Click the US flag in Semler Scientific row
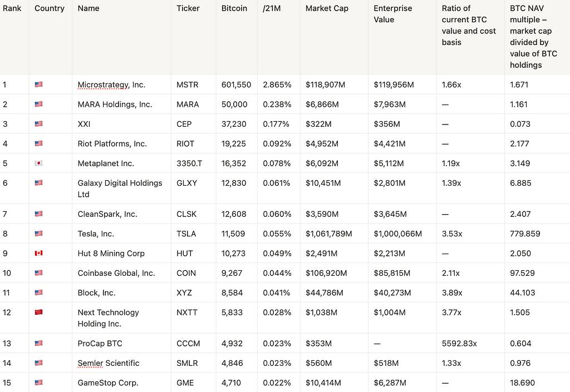Image resolution: width=570 pixels, height=392 pixels. pos(38,363)
